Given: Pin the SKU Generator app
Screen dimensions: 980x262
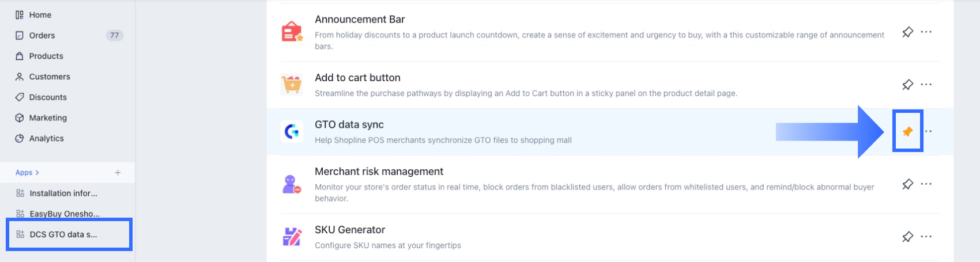Looking at the screenshot, I should click(x=907, y=237).
